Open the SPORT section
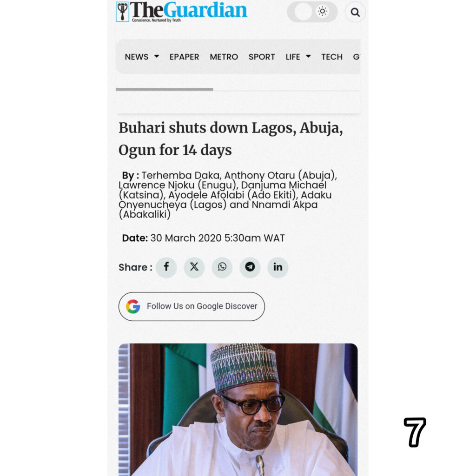This screenshot has height=476, width=476. (x=262, y=57)
